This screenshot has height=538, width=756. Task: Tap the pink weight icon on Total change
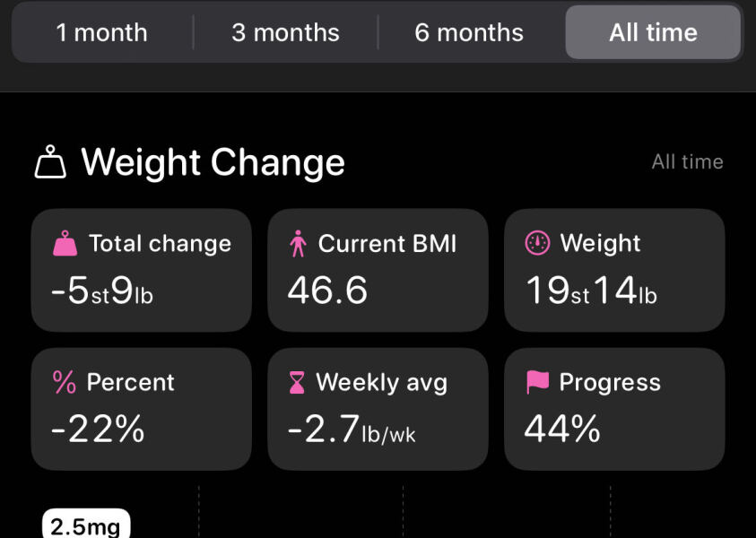click(65, 244)
